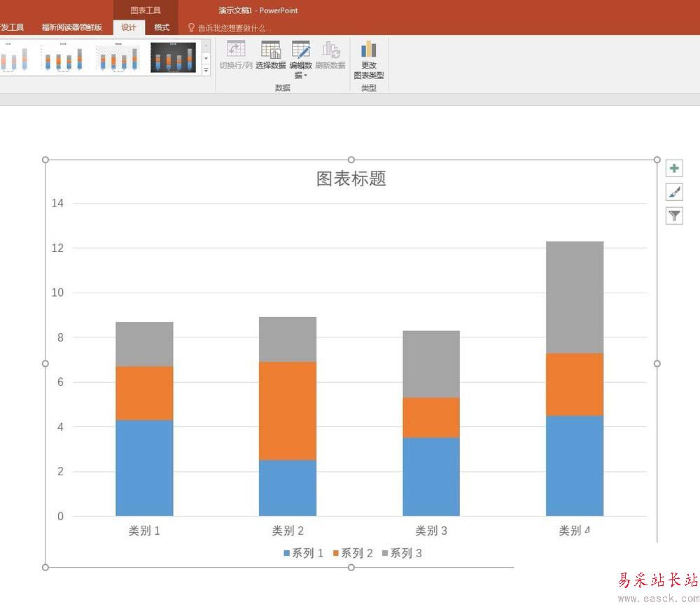Click the Switch Row/Column (切换行/列) icon
This screenshot has width=700, height=609.
click(236, 49)
